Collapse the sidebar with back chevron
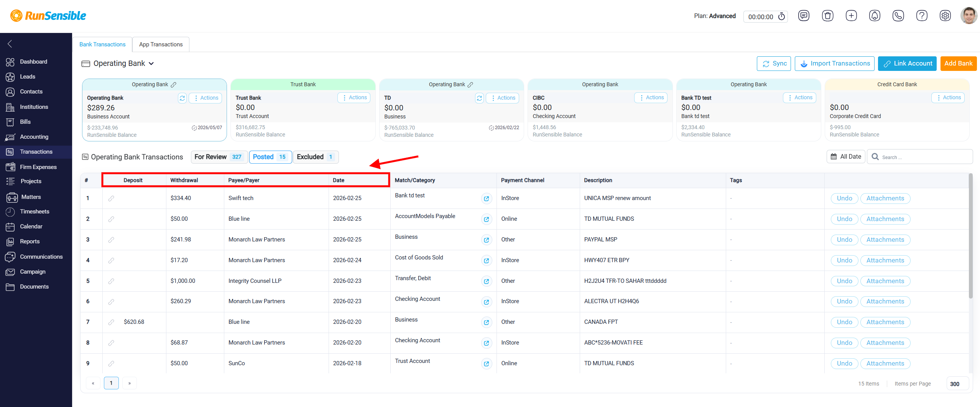 (10, 44)
